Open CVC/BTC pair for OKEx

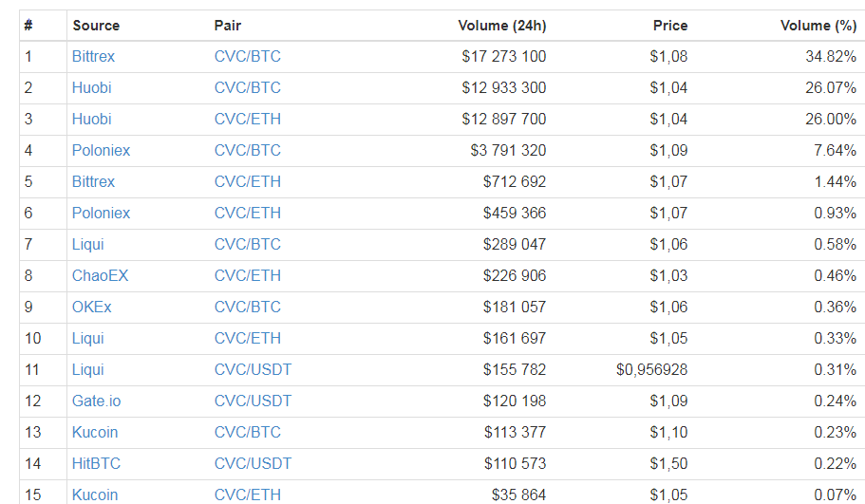point(248,308)
